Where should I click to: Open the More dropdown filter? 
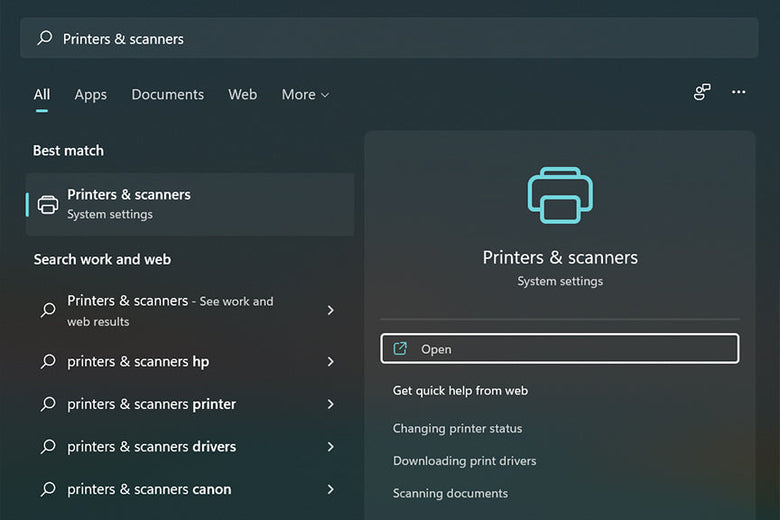click(x=305, y=95)
